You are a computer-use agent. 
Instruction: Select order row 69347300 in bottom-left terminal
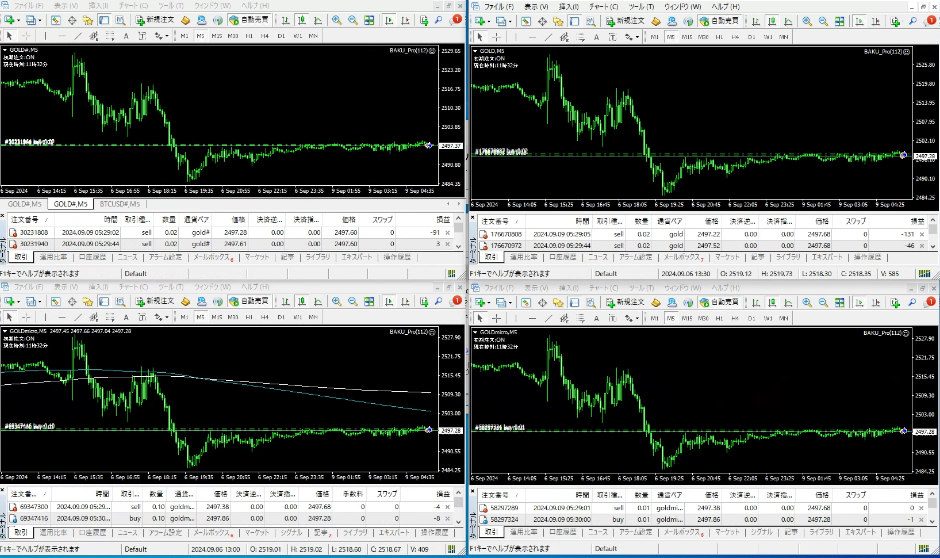pos(228,507)
